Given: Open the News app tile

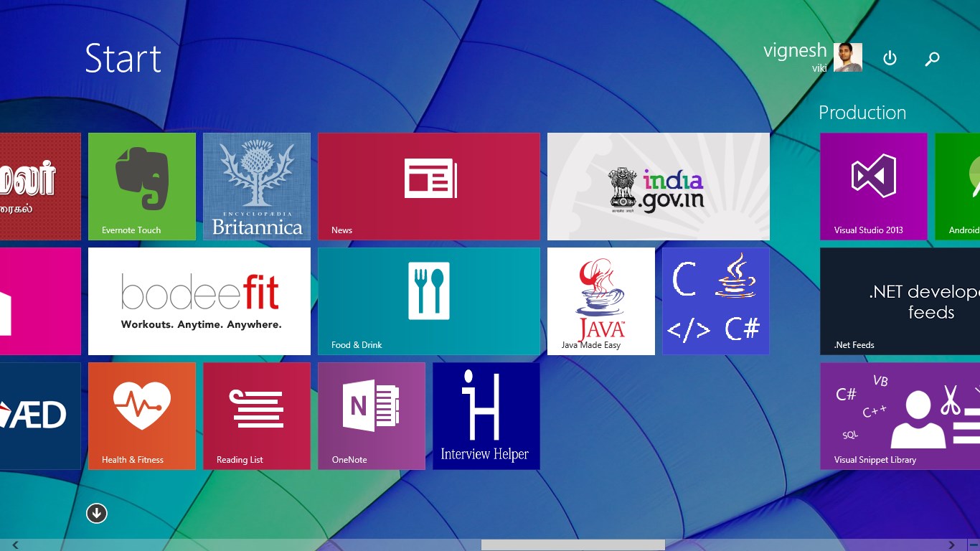Looking at the screenshot, I should coord(429,187).
